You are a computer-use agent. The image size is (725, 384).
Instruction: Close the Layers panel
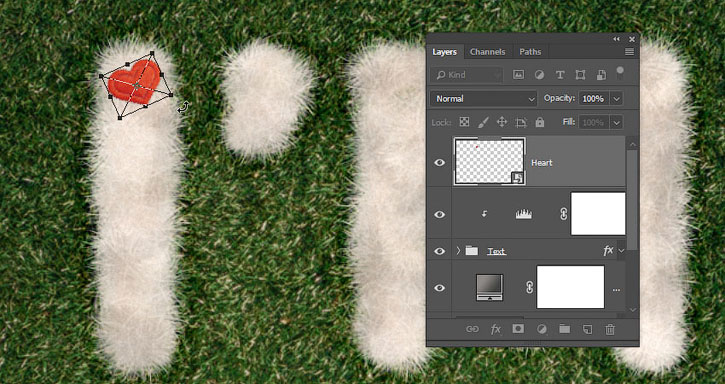(x=632, y=39)
